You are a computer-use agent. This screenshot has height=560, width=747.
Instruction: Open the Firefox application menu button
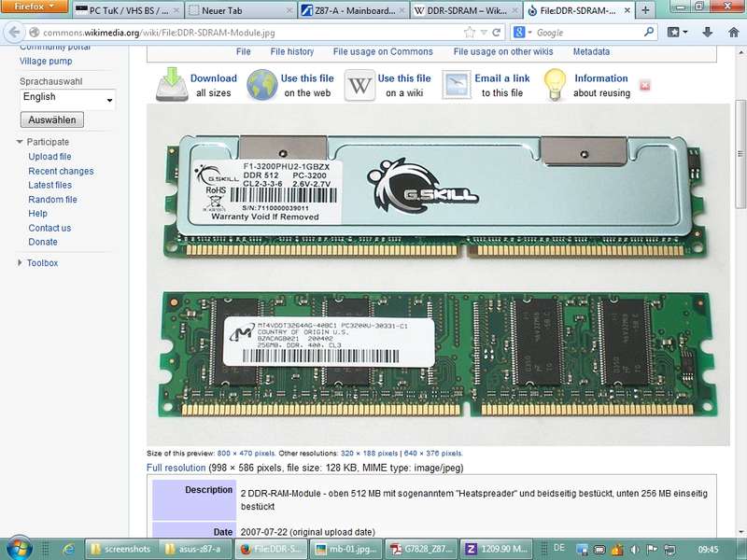(35, 7)
